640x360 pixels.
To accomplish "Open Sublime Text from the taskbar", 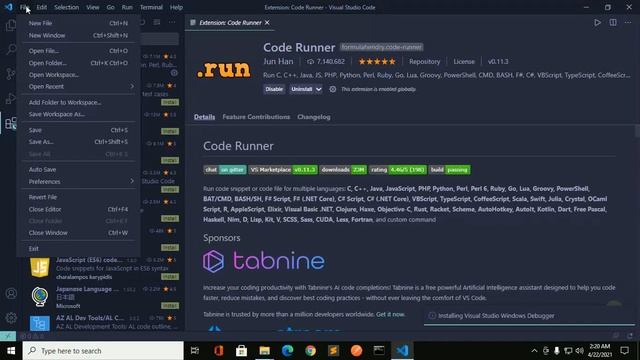I will 333,351.
